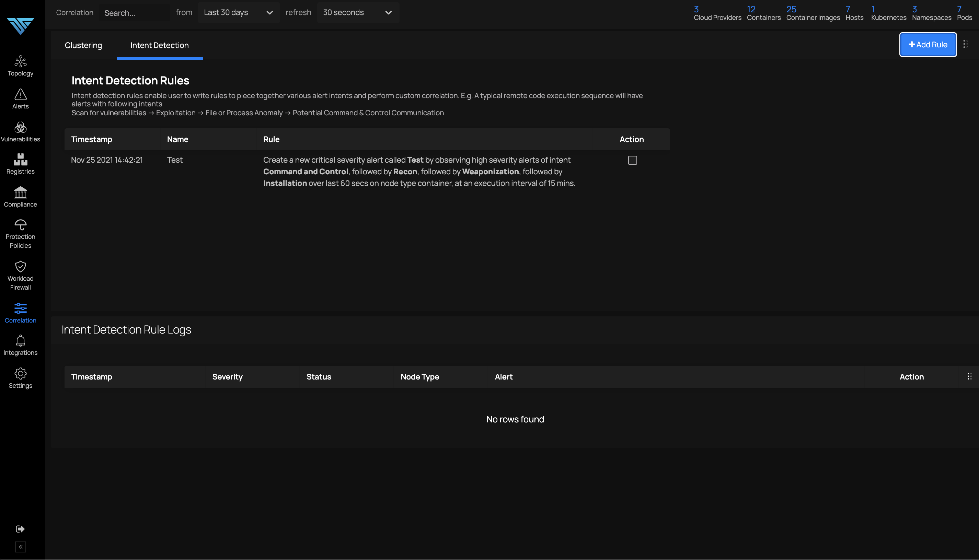The width and height of the screenshot is (979, 560).
Task: Click the No rows found message
Action: [x=515, y=419]
